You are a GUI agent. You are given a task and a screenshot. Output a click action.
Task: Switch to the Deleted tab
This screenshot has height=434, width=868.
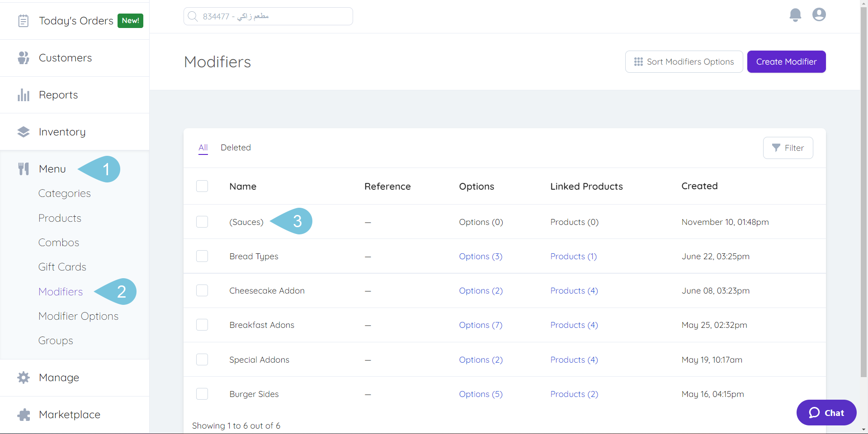[236, 147]
